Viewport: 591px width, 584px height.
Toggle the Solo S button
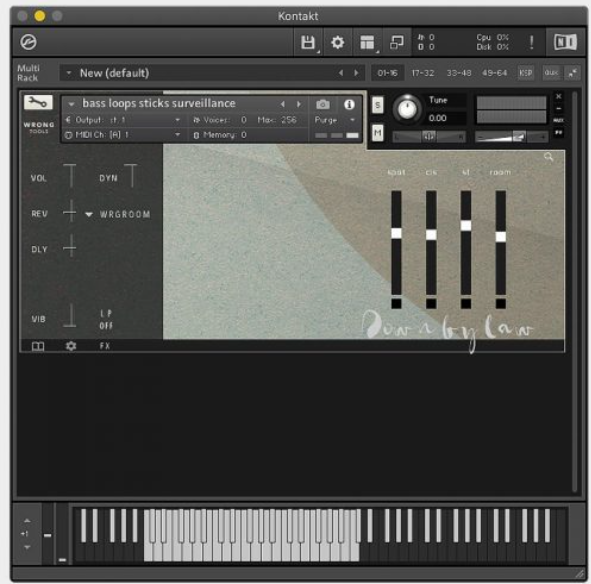378,105
